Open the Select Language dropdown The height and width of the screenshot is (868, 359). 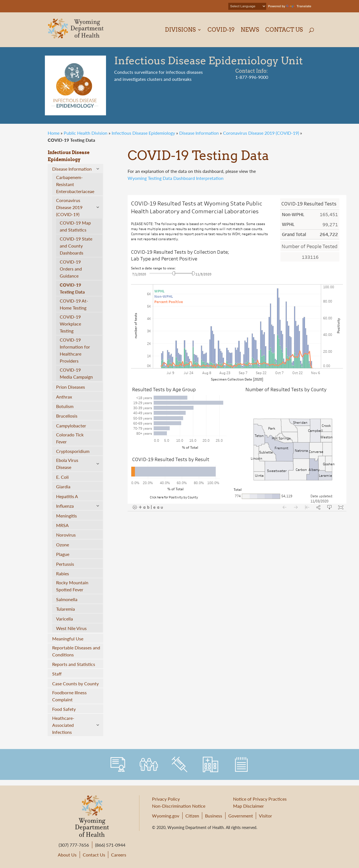247,6
